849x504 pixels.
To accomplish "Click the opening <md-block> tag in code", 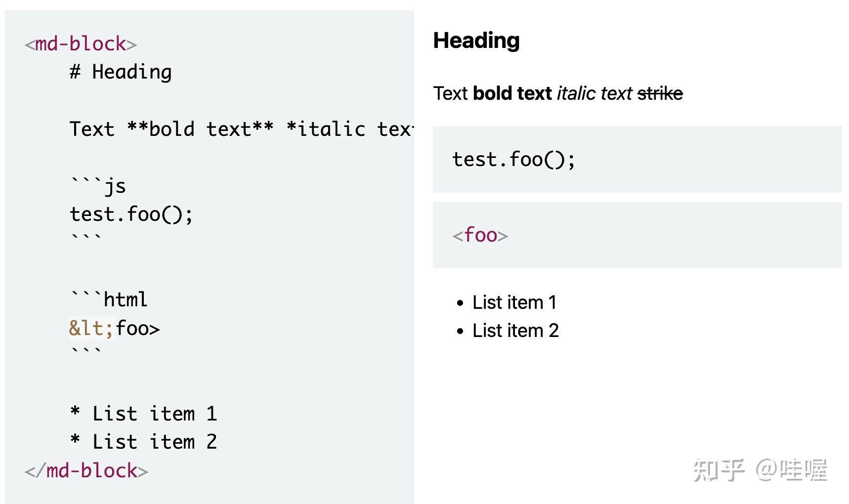I will coord(81,44).
